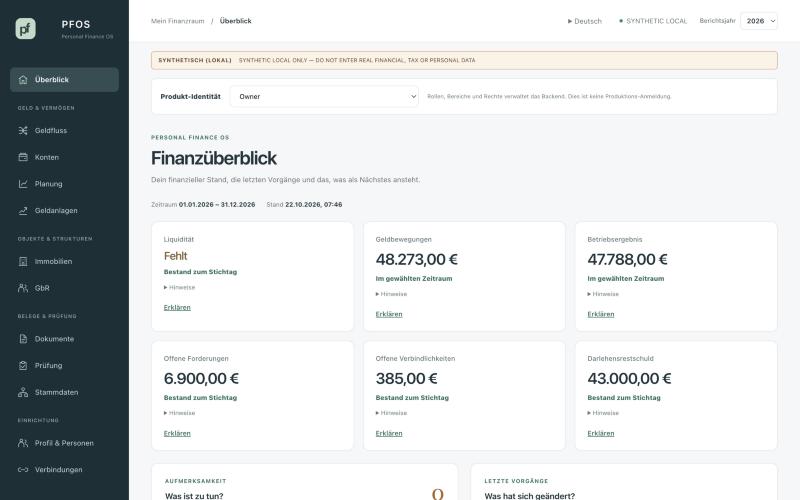Screen dimensions: 800x500
Task: Click the Profil & Personen users icon
Action: 23,443
